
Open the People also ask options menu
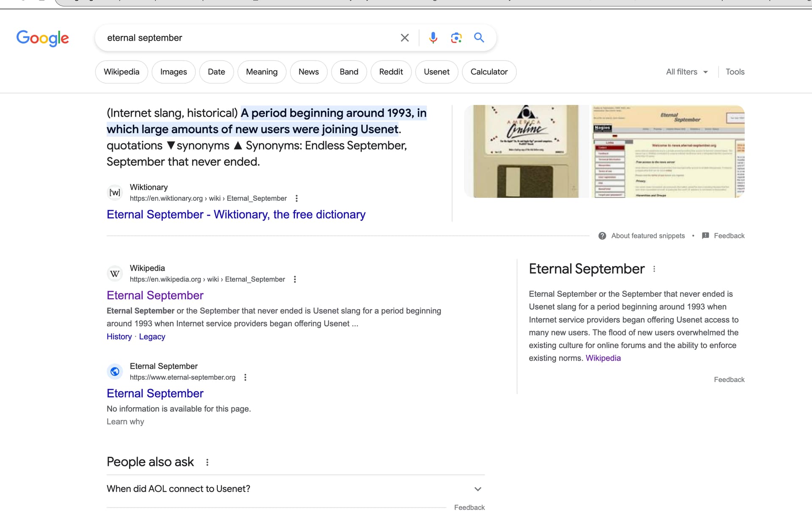tap(207, 462)
